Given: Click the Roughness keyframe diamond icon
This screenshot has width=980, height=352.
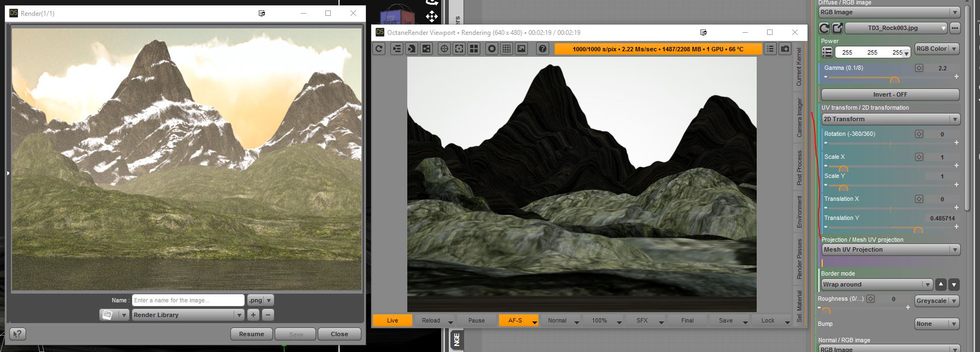Looking at the screenshot, I should 870,299.
